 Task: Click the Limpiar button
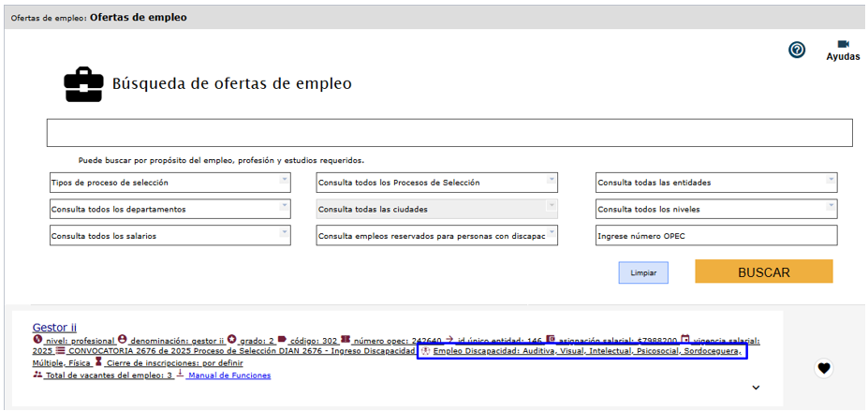(643, 272)
